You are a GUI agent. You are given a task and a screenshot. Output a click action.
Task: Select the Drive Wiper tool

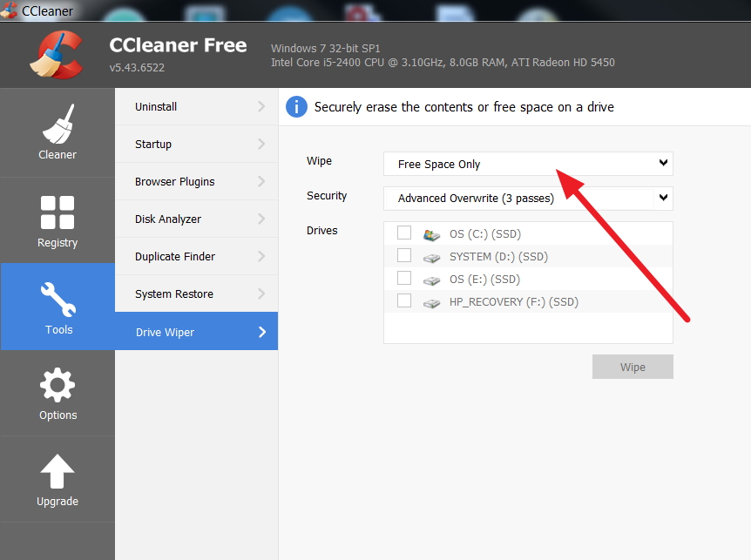tap(196, 331)
